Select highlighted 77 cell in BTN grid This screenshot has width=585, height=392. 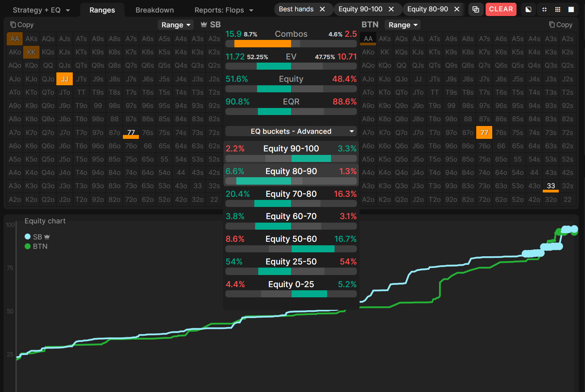[484, 133]
